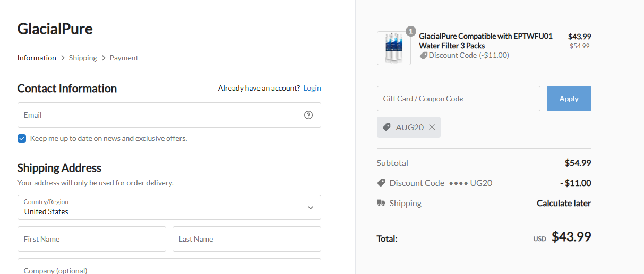The width and height of the screenshot is (644, 274).
Task: Click the struck-through $54.99 original price
Action: pyautogui.click(x=580, y=46)
